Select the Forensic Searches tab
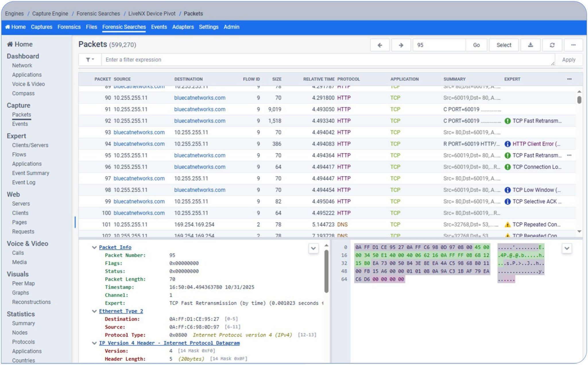The height and width of the screenshot is (365, 588). [124, 27]
